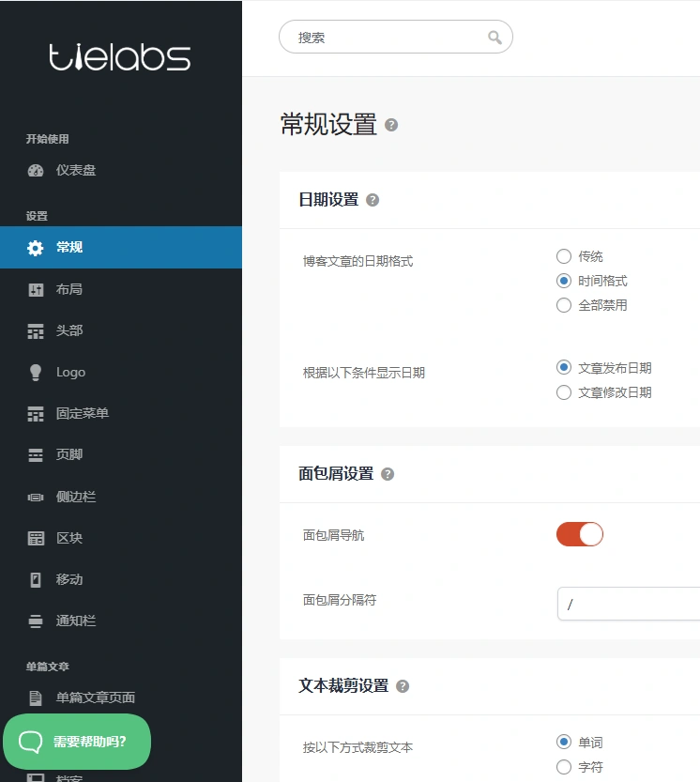Click help icon next to 文本裁剪设置
700x782 pixels.
pos(403,687)
